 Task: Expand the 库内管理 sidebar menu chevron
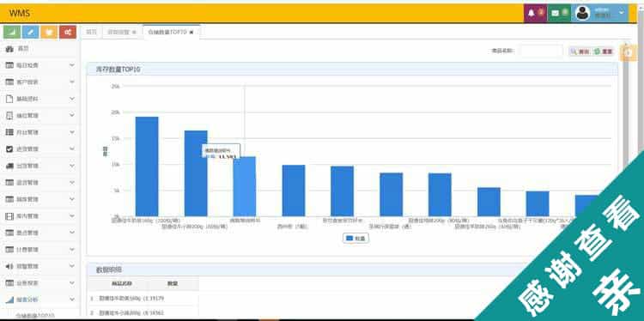tap(72, 216)
